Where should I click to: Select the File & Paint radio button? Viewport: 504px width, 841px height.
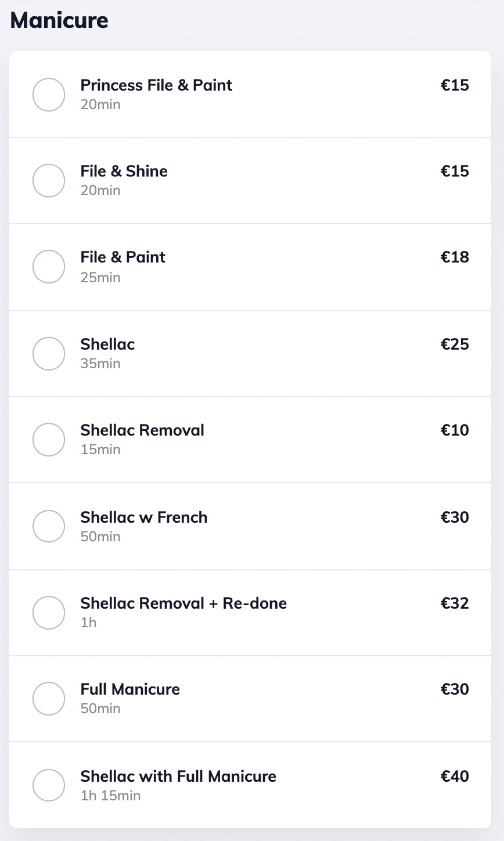(x=49, y=267)
